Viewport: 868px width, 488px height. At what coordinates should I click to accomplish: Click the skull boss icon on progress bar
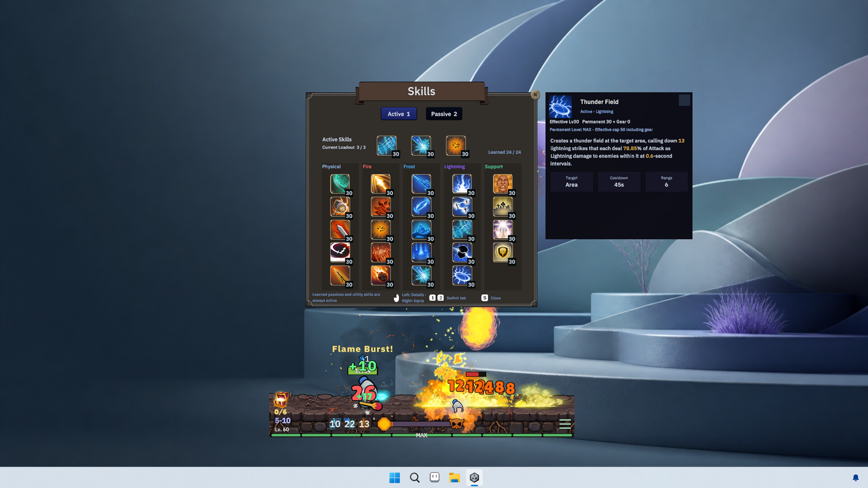coord(457,424)
